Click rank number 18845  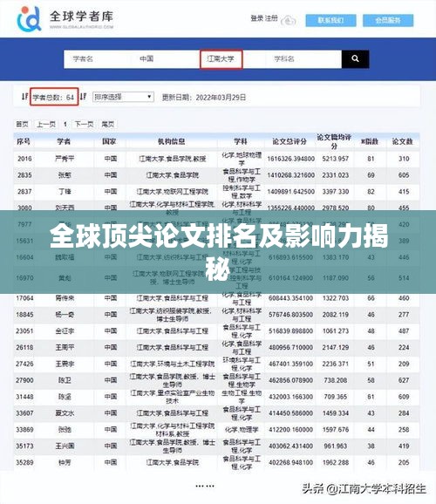coord(24,315)
